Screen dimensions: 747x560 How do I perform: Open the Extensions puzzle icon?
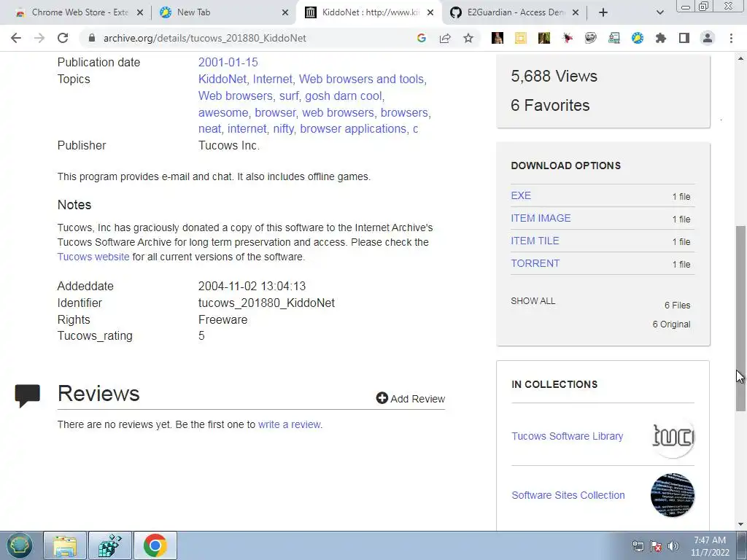[660, 38]
